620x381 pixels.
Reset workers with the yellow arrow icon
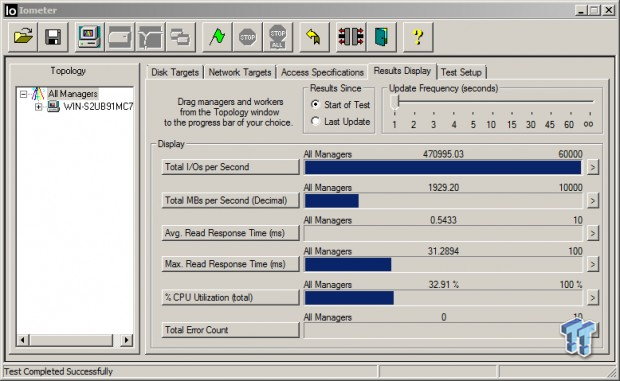[314, 37]
